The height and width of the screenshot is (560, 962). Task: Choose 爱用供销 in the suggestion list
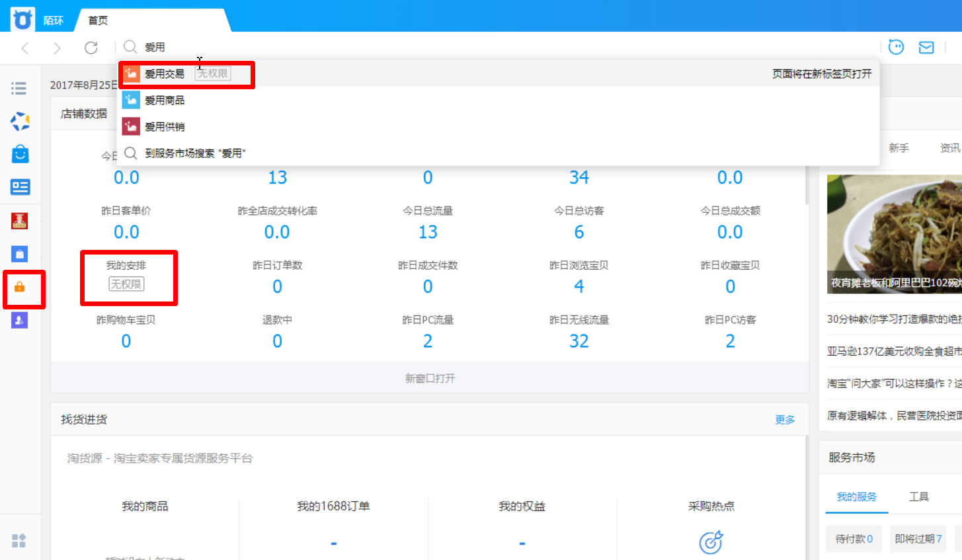[165, 127]
